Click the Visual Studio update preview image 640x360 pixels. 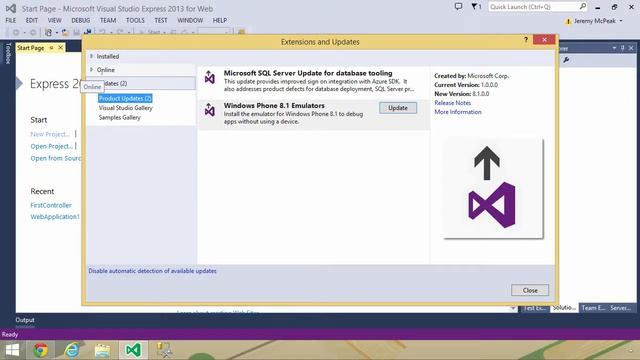(493, 188)
